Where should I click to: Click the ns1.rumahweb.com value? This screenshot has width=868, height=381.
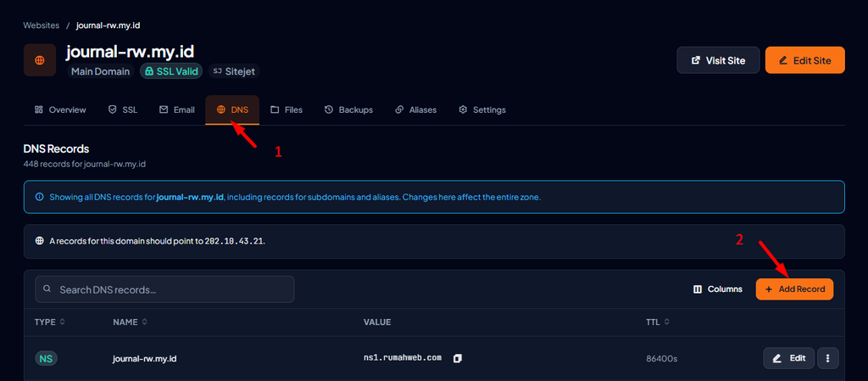(x=403, y=358)
